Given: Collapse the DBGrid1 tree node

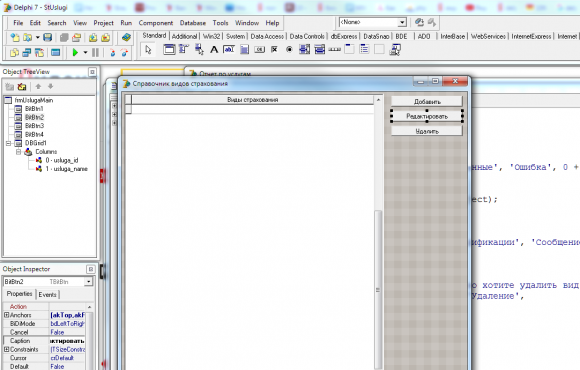Looking at the screenshot, I should (x=8, y=143).
